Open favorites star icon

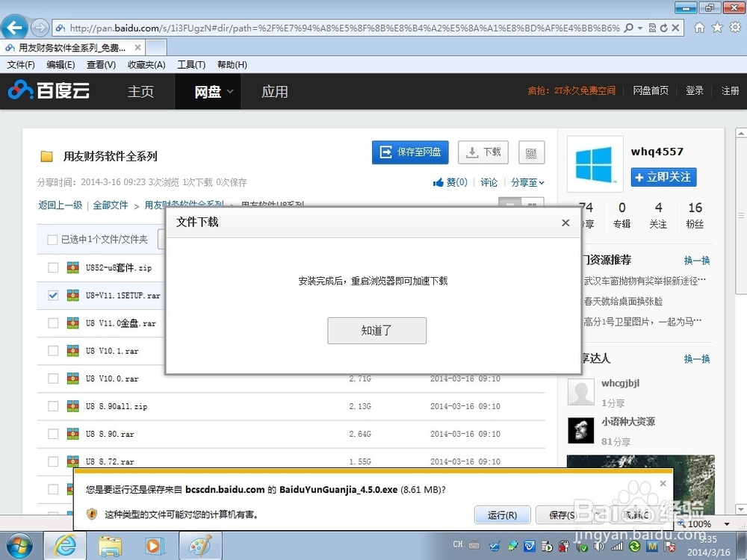(717, 28)
